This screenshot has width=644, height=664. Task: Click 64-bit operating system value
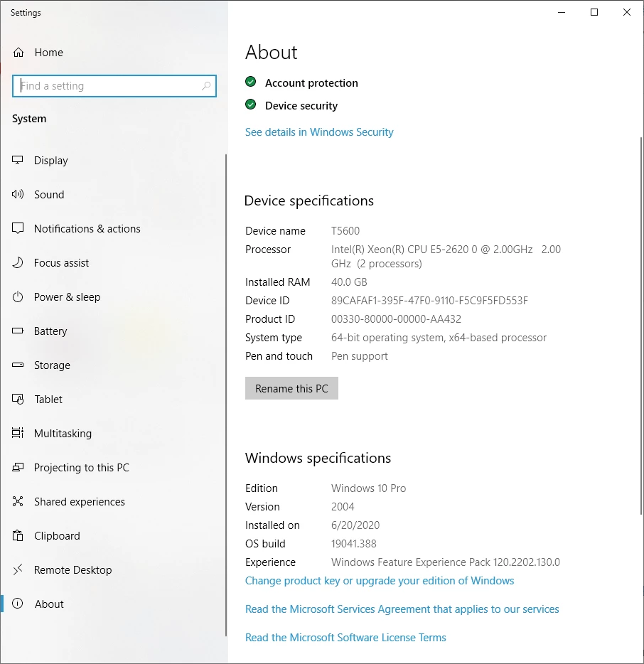click(x=439, y=338)
